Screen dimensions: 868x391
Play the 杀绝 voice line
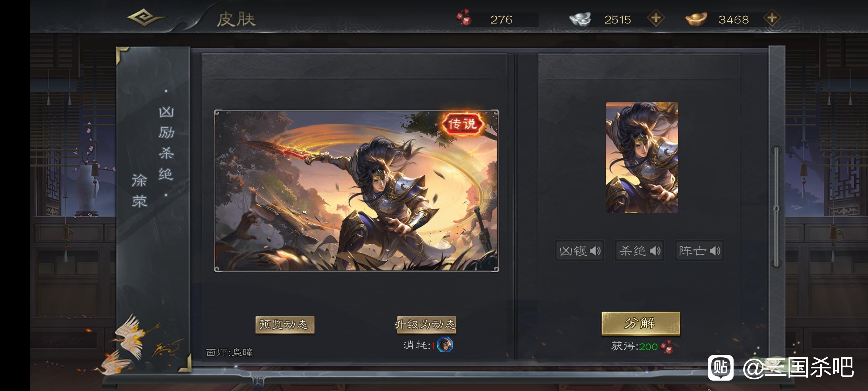point(639,251)
